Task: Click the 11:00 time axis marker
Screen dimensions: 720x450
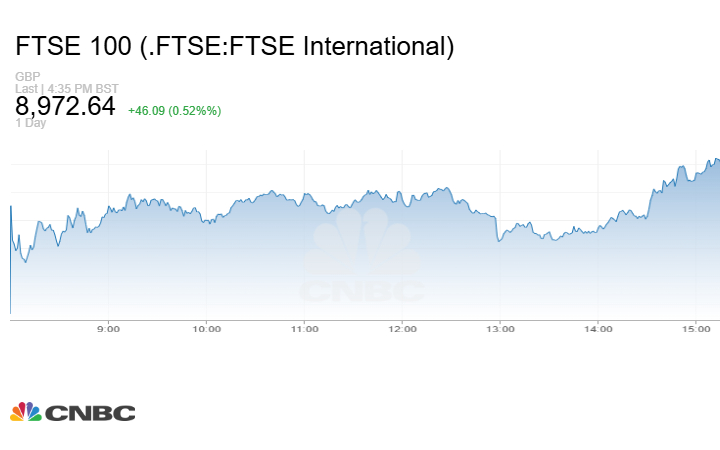Action: pos(304,328)
